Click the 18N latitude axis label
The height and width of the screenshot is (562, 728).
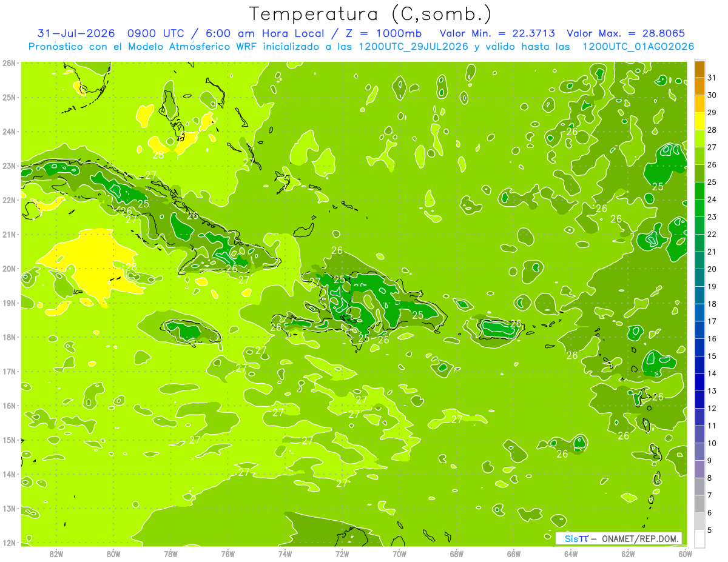(9, 337)
